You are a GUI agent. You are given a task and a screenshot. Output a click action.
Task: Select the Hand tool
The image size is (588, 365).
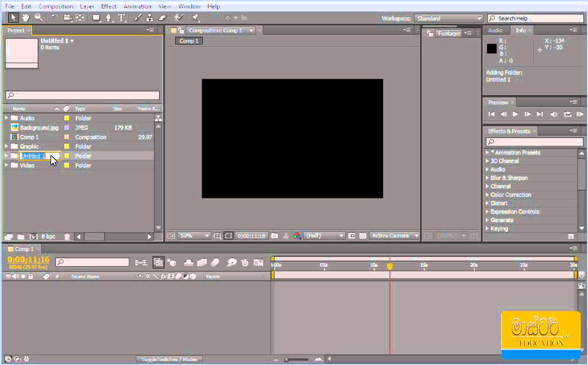(25, 18)
